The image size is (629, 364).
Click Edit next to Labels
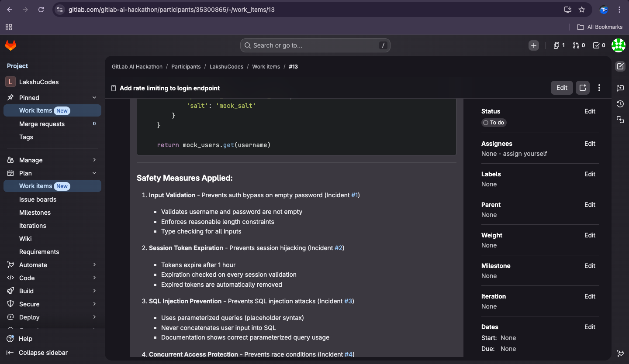590,174
